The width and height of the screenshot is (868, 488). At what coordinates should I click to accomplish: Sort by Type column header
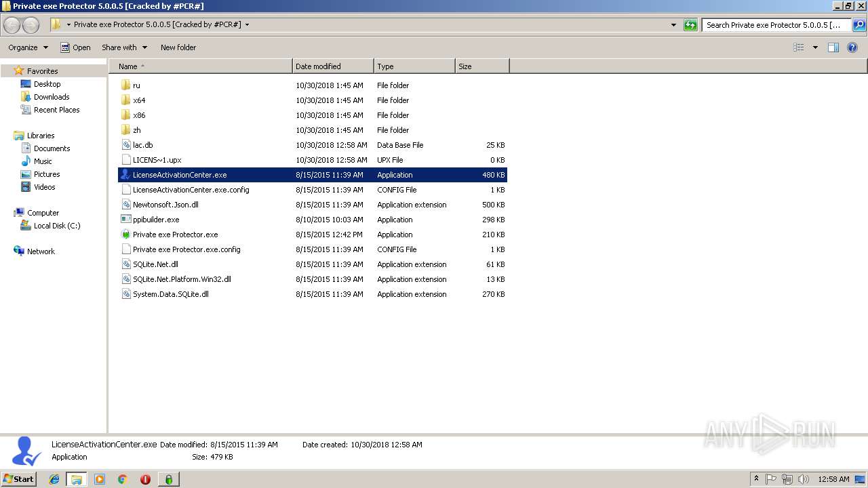414,66
